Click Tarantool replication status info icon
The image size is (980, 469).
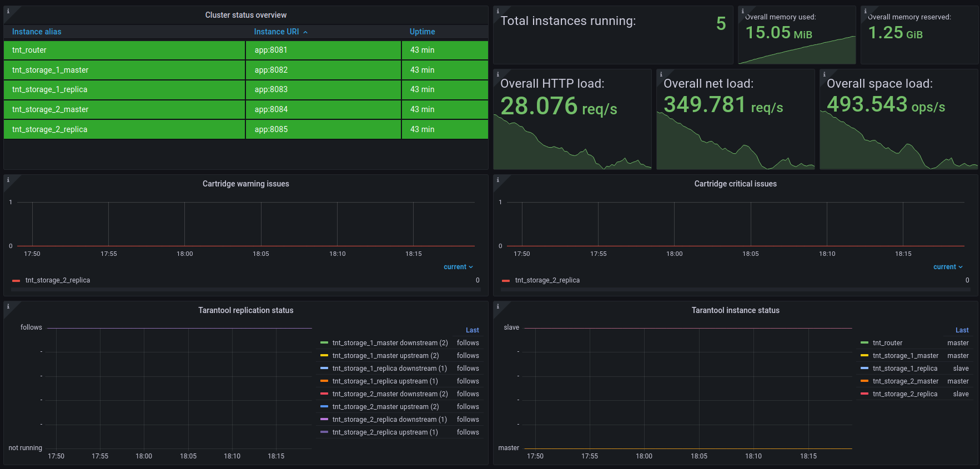coord(8,306)
